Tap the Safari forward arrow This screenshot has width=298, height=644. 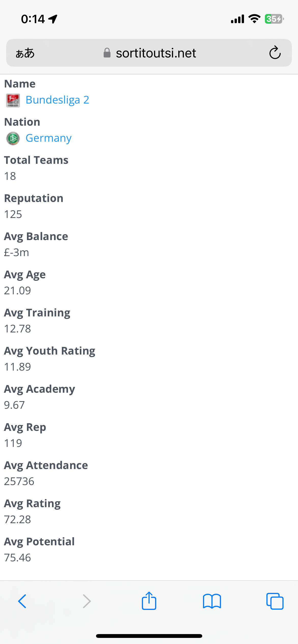(x=87, y=601)
